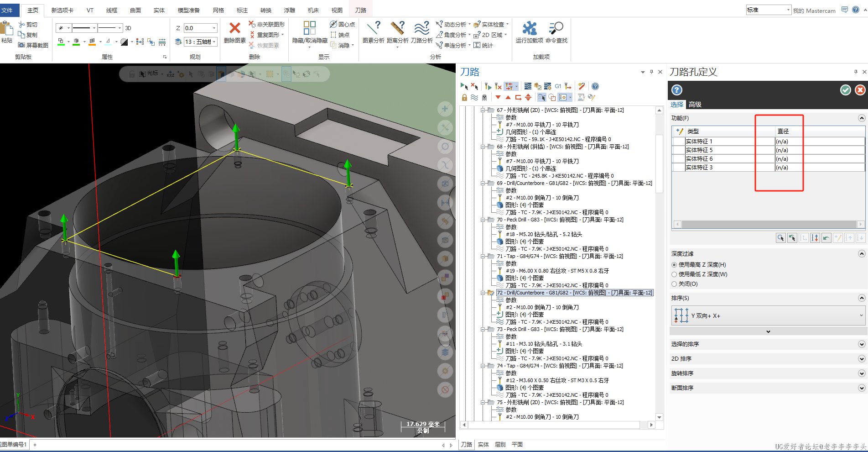Screen dimensions: 868x452
Task: Switch to 层别 tab at panel bottom
Action: coord(500,445)
